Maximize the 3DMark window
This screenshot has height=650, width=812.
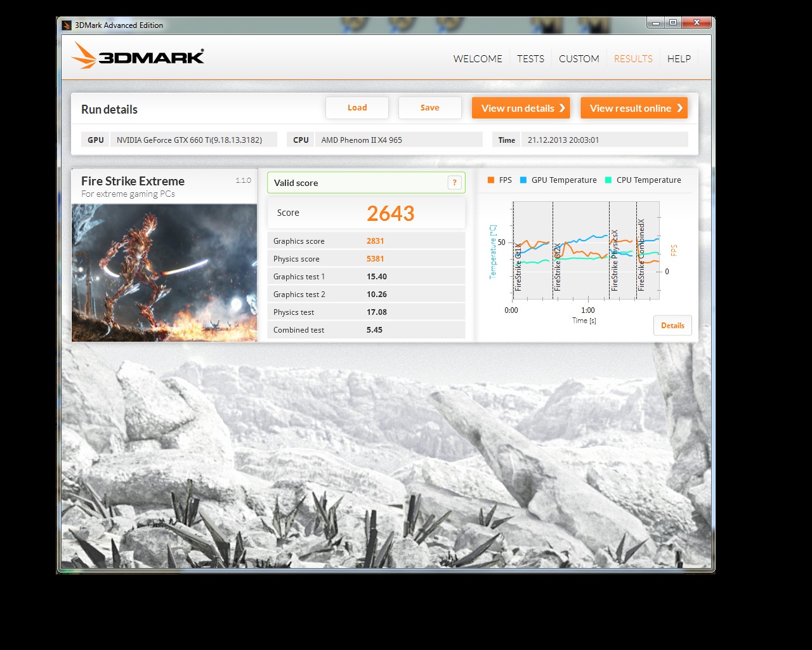[x=672, y=23]
